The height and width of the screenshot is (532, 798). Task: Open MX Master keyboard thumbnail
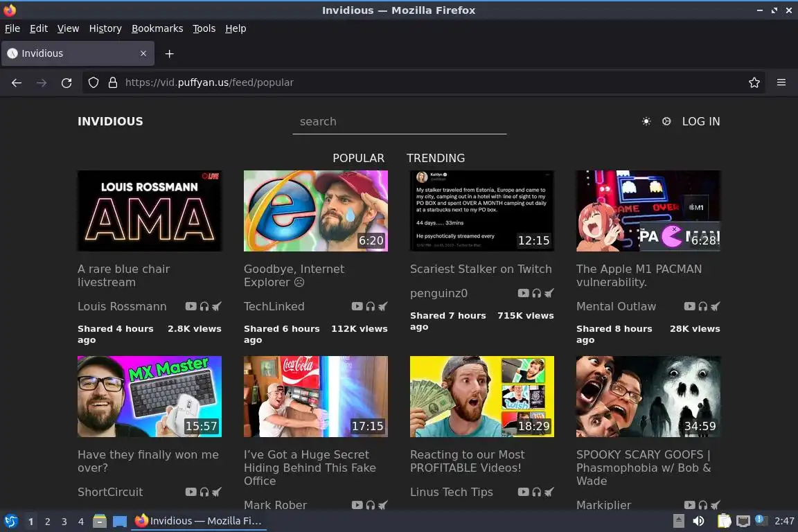[x=150, y=397]
